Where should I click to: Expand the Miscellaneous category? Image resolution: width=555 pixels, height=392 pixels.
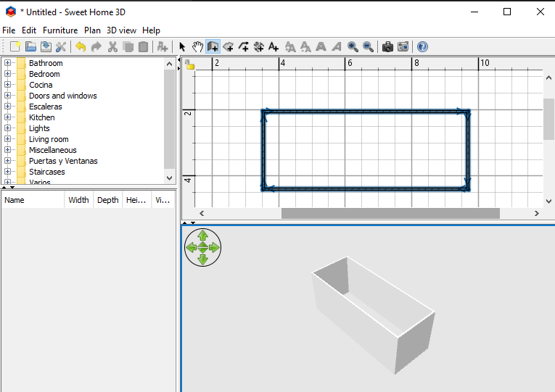tap(7, 149)
